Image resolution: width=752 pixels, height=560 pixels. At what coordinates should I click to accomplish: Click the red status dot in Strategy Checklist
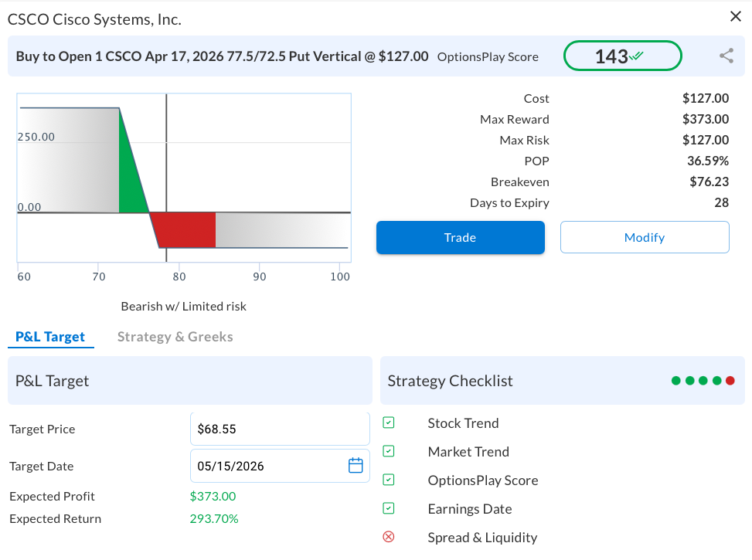(730, 381)
